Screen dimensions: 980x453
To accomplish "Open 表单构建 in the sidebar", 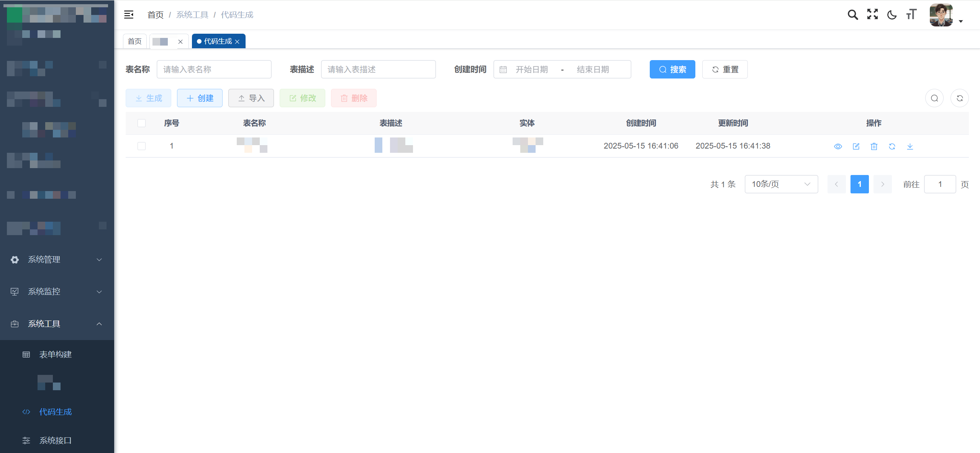I will point(56,355).
